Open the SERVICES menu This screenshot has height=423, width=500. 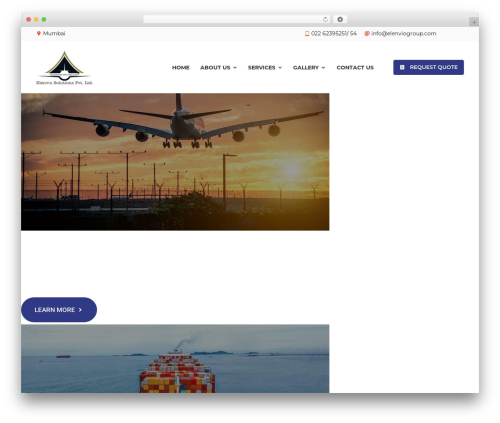265,68
